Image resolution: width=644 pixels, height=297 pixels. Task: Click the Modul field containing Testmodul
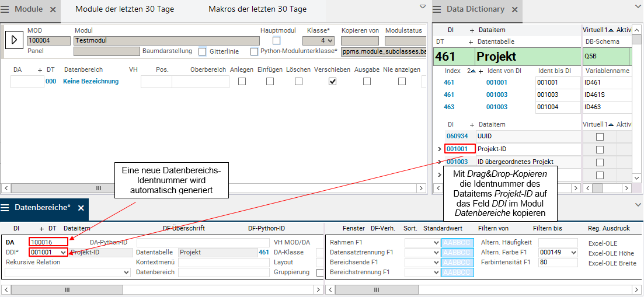pyautogui.click(x=167, y=41)
